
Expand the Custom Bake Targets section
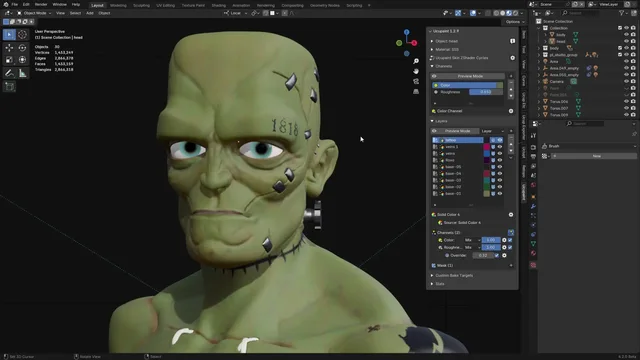tap(432, 276)
